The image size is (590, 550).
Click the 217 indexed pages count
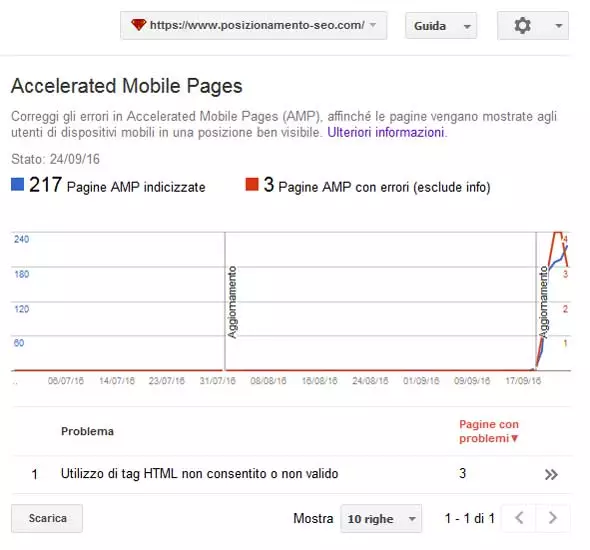tap(45, 185)
